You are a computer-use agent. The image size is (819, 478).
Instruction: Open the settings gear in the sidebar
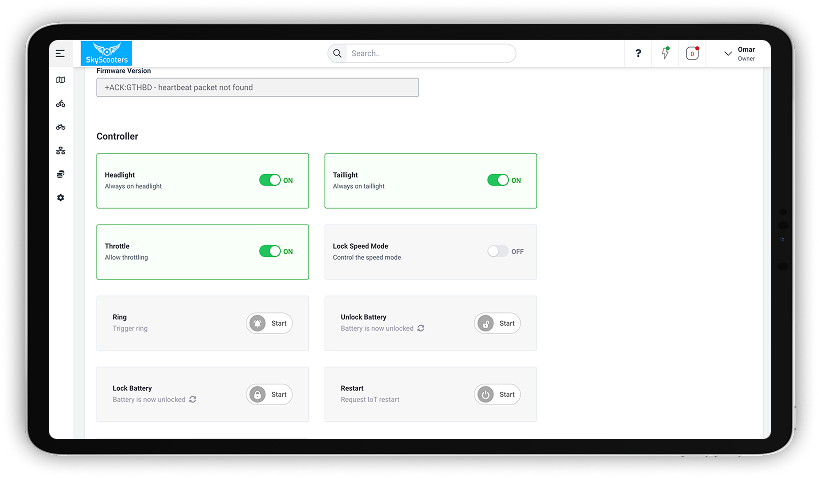(61, 198)
